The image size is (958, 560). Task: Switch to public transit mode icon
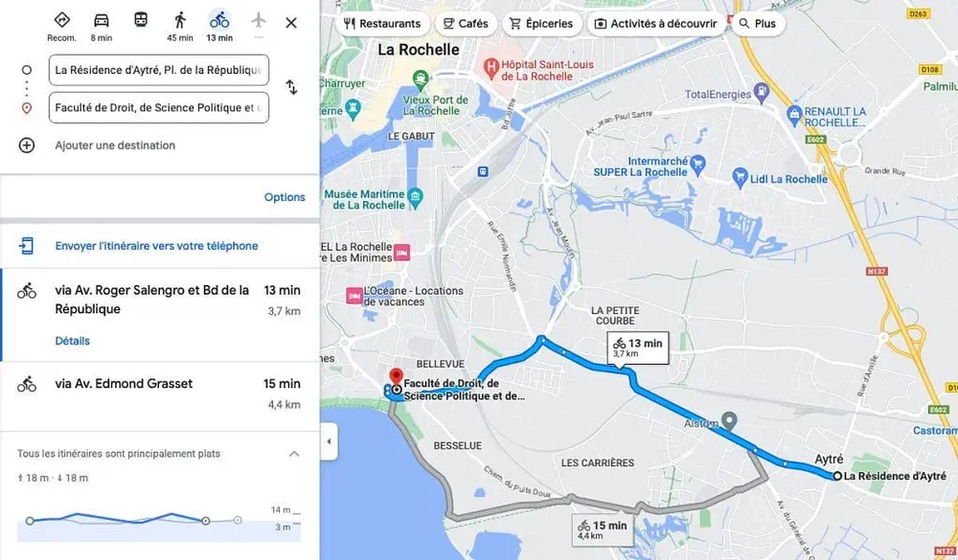point(141,20)
